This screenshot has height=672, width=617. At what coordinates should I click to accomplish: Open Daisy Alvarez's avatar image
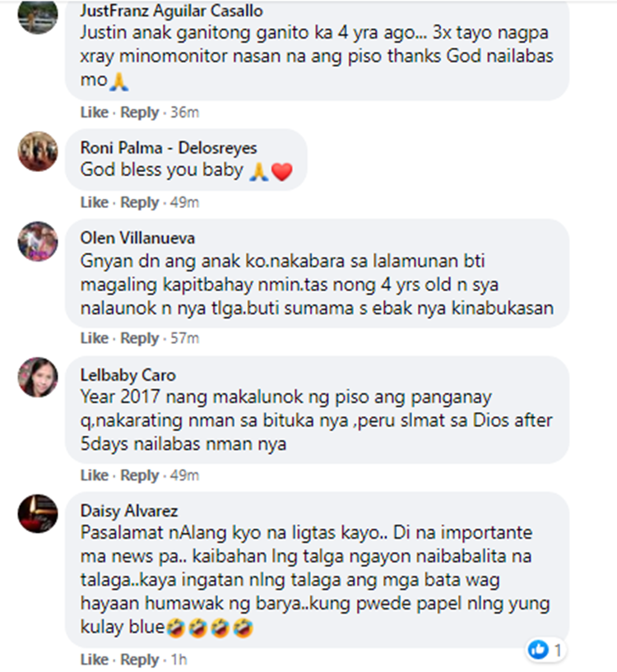coord(38,513)
